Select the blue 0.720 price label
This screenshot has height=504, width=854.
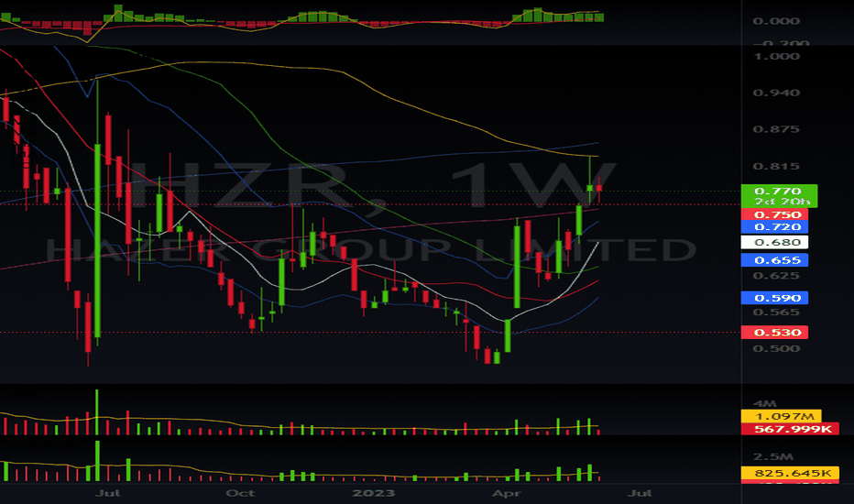point(774,226)
